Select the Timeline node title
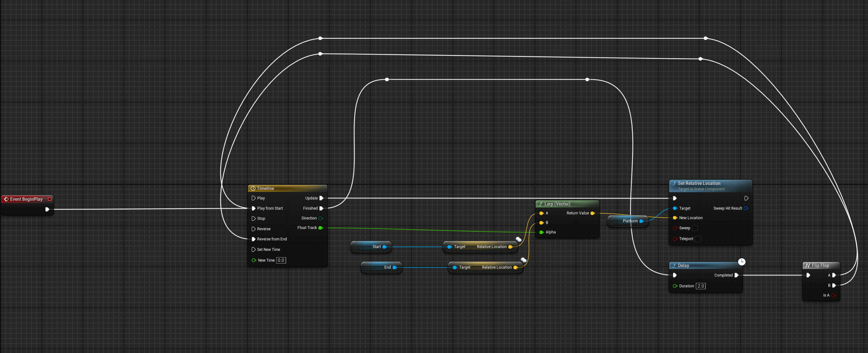Screen dimensions: 868x353 tap(265, 188)
